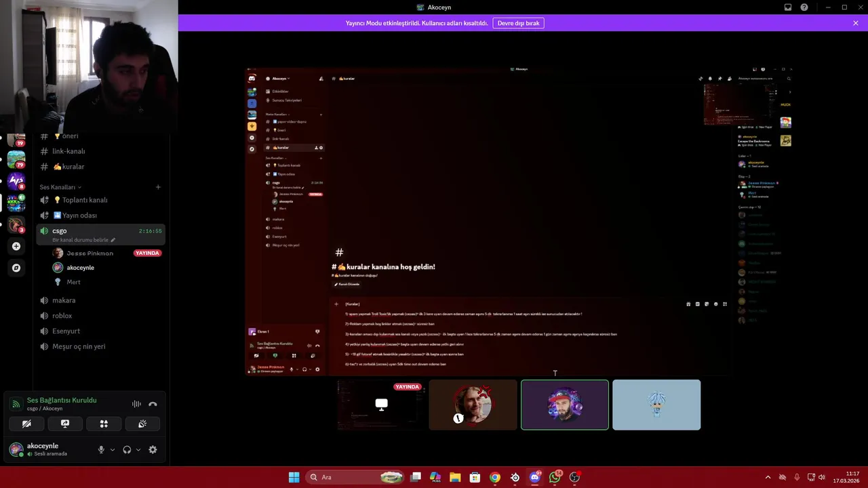Click the Discord taskbar icon
This screenshot has width=868, height=488.
click(534, 477)
